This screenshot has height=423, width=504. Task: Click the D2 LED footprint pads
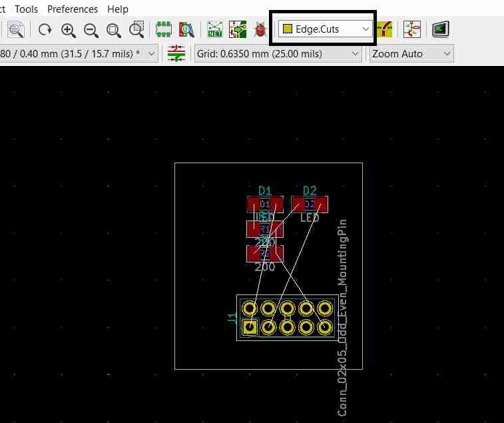(x=310, y=205)
